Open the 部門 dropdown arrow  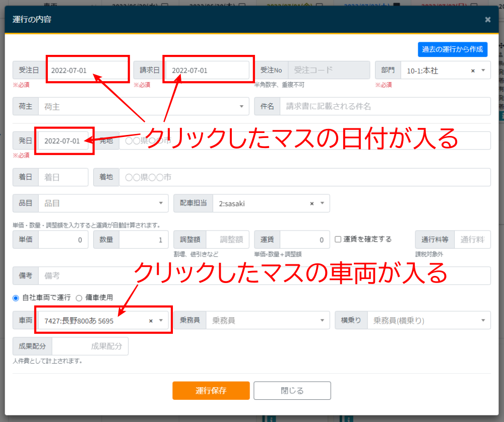tap(483, 71)
